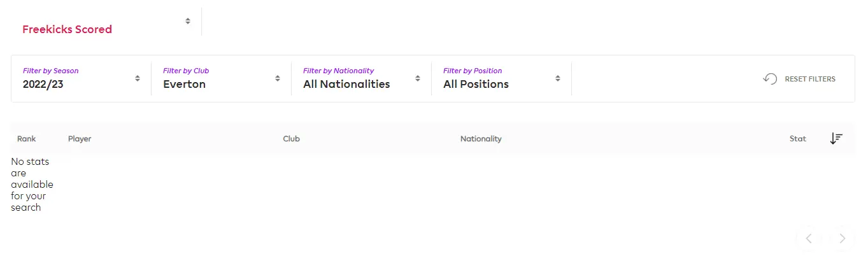The width and height of the screenshot is (868, 261).
Task: Click the Nationality filter's up-down arrow icon
Action: tap(418, 78)
